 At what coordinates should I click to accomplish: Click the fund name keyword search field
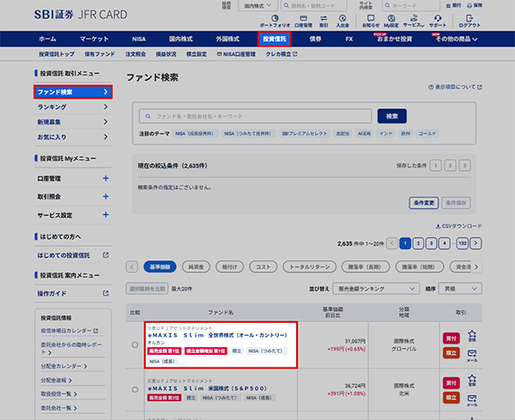(255, 116)
